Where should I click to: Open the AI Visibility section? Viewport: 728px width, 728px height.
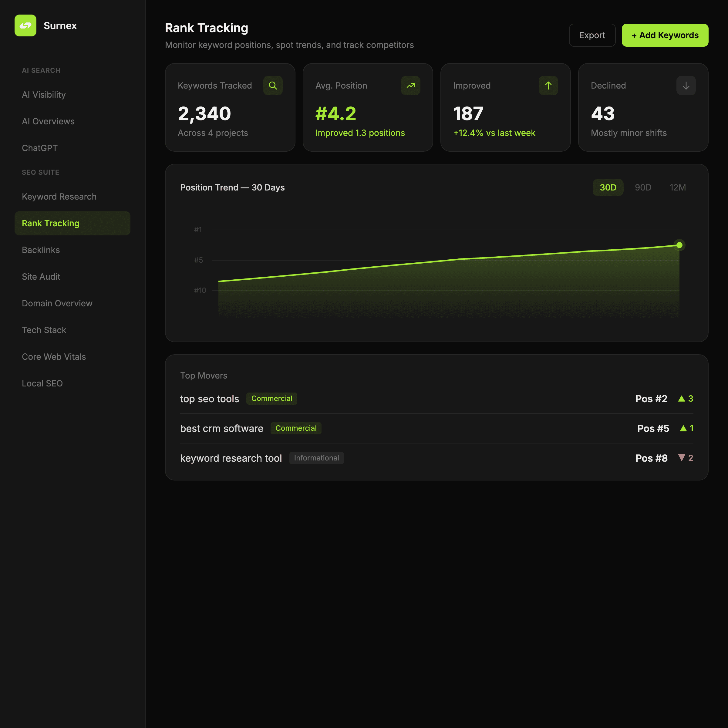44,95
